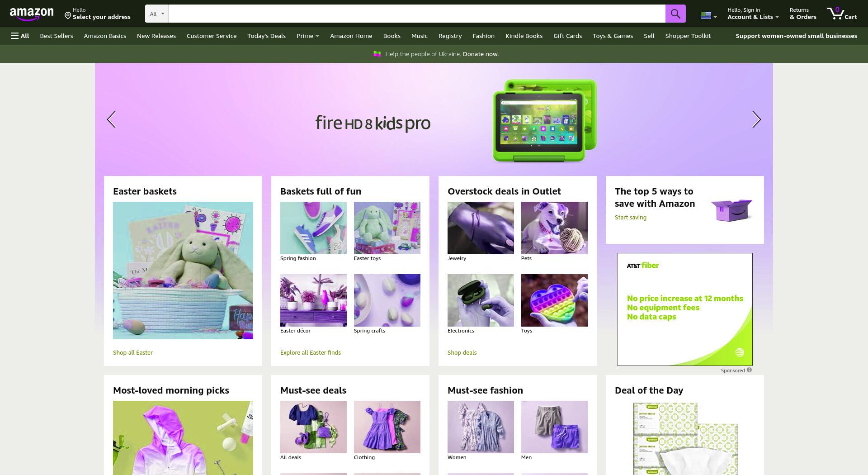
Task: Open Spring crafts thumbnail
Action: [x=387, y=300]
